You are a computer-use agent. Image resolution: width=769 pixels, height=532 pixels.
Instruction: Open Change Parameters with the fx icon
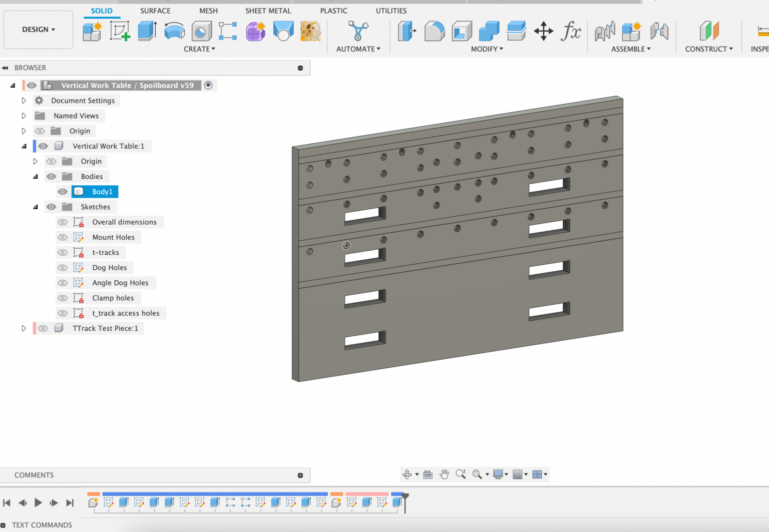coord(571,31)
